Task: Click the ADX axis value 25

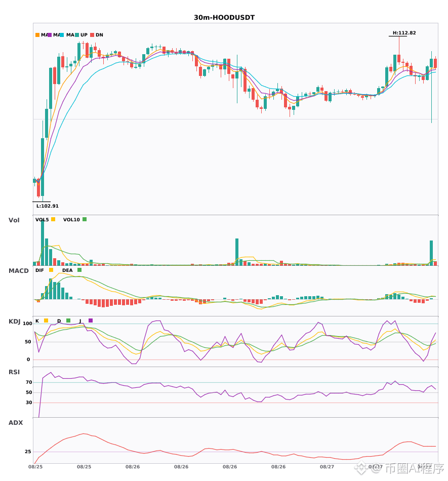Action: coord(28,452)
